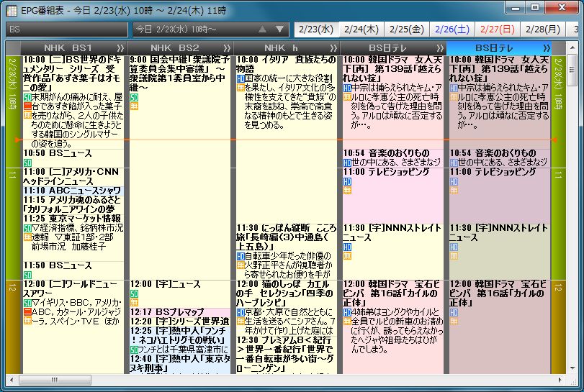Switch to the 2/24(木) date tab
This screenshot has width=584, height=392.
point(361,29)
